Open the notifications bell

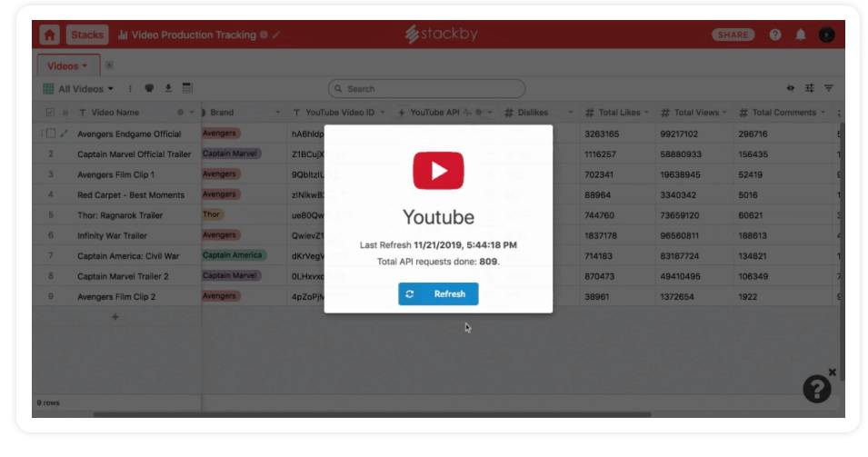pyautogui.click(x=801, y=35)
